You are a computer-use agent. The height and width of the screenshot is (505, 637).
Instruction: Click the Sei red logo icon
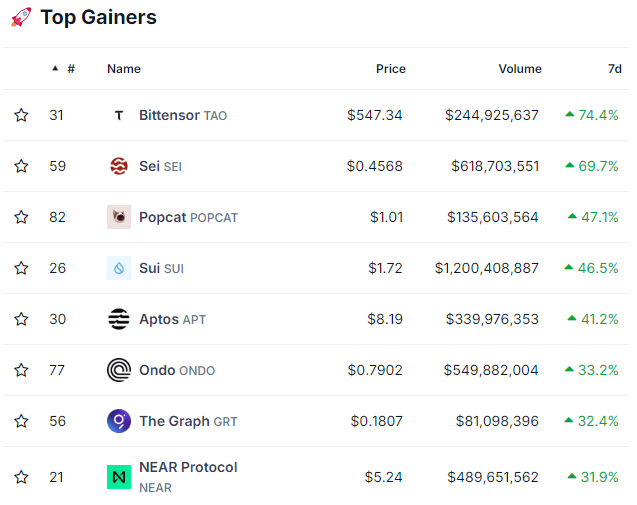pyautogui.click(x=119, y=166)
